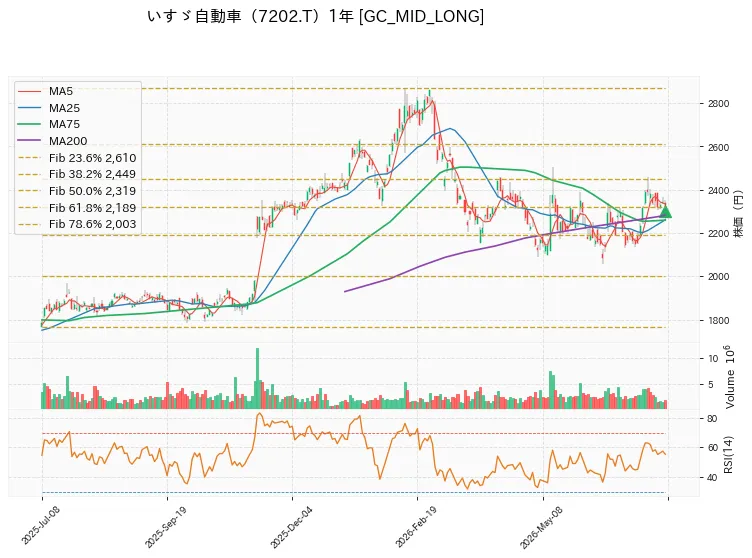Click the Fib 23.6% 2,610 legend entry
752x558 pixels.
pos(77,158)
